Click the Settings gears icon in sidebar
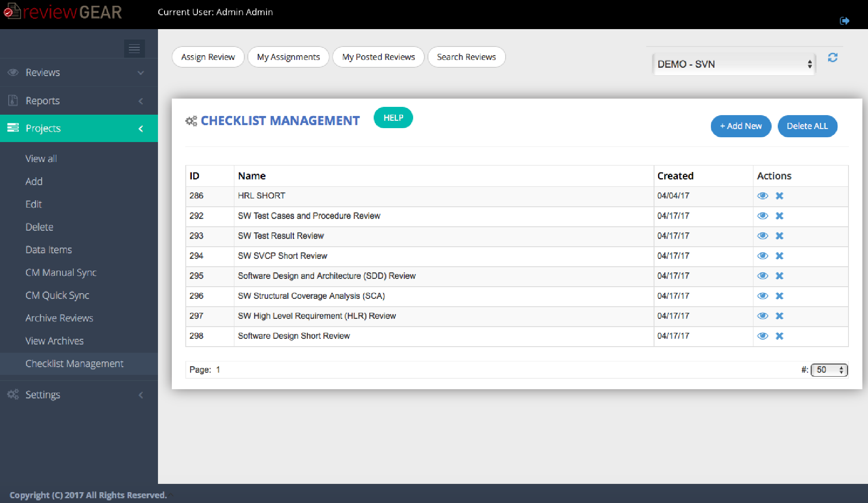Screen dimensions: 868x503 tap(13, 394)
